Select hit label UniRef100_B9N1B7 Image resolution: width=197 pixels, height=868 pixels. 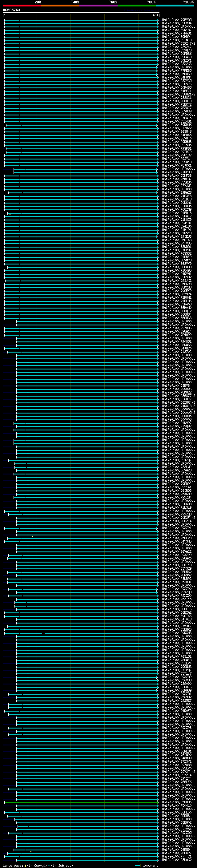pos(177,30)
